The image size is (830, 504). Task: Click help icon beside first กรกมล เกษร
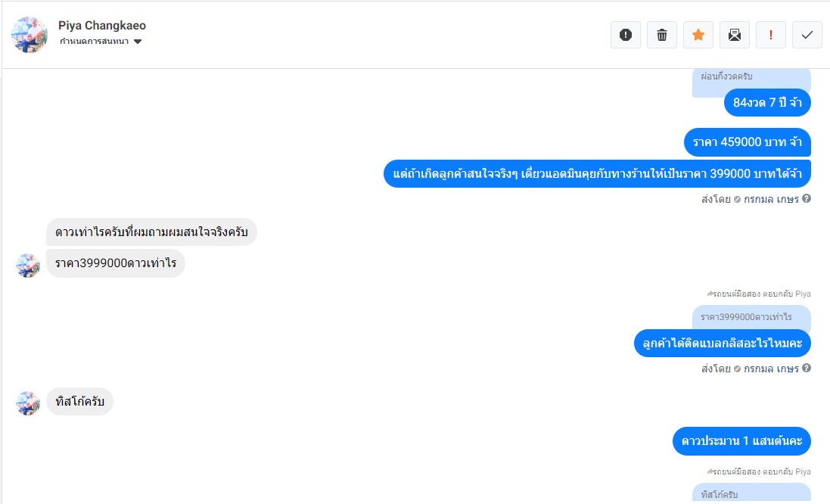coord(807,199)
